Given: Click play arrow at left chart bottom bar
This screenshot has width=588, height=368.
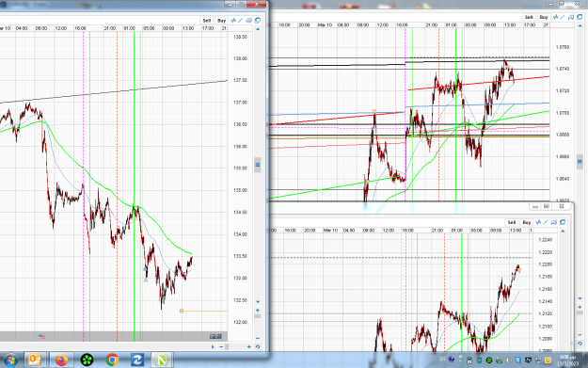Looking at the screenshot, I should [213, 347].
